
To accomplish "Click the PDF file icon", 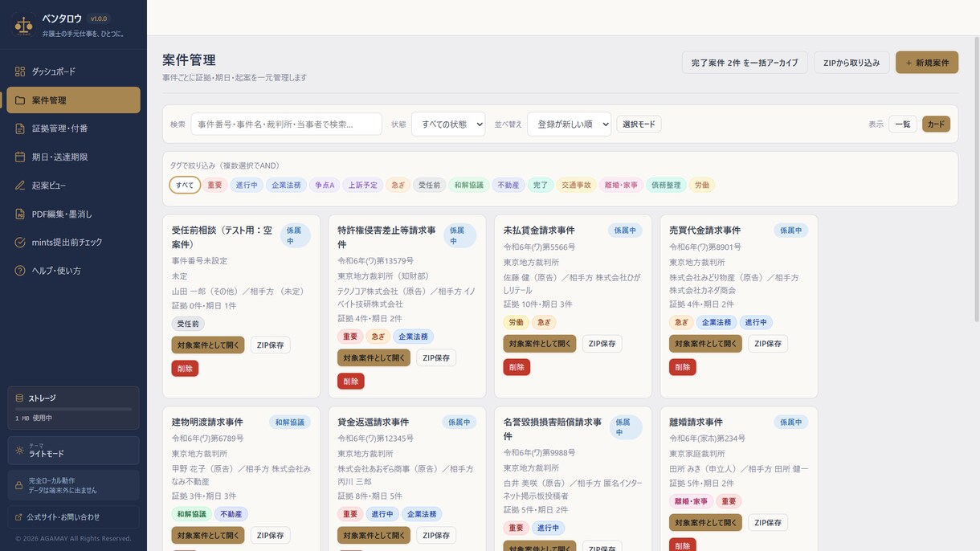I will [20, 214].
